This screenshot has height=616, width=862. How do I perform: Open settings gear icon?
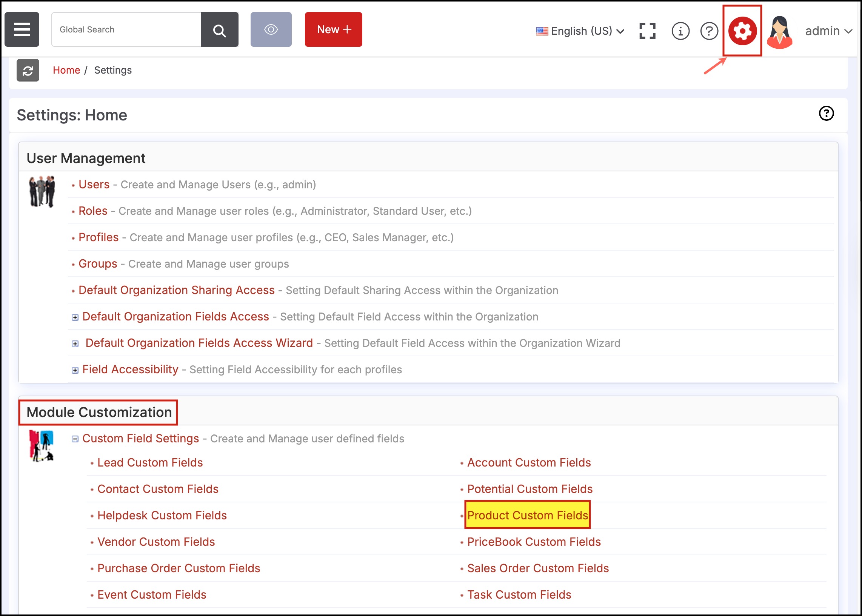point(742,31)
